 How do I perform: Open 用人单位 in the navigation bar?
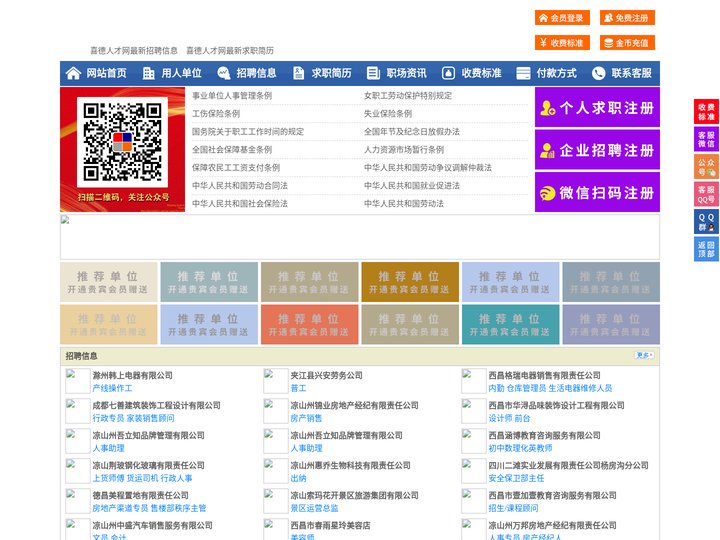click(x=181, y=73)
